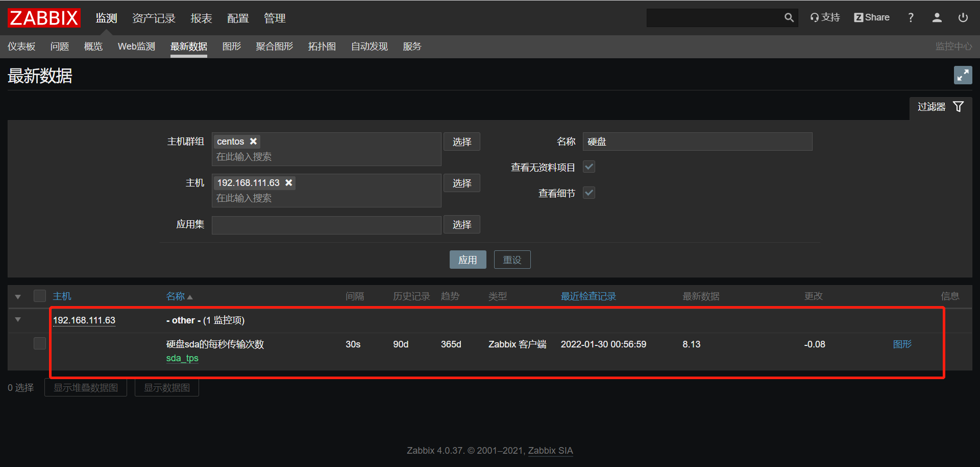This screenshot has width=980, height=467.
Task: Open the 配置 main menu
Action: click(238, 18)
